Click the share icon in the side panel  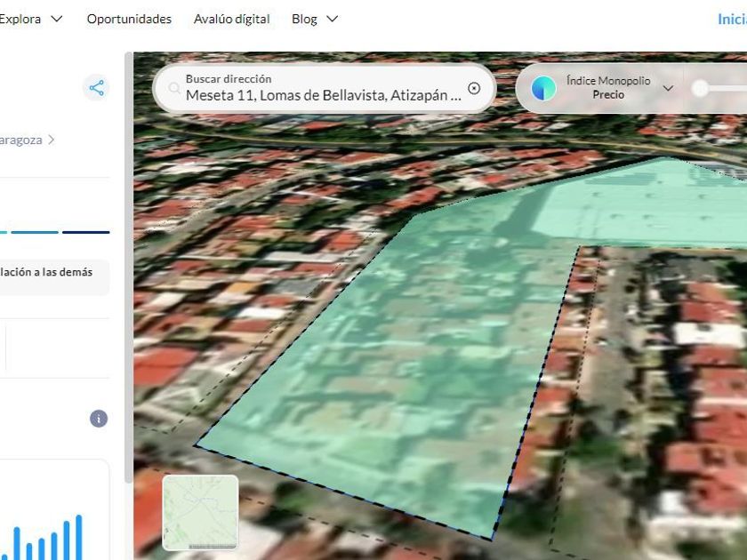(96, 88)
